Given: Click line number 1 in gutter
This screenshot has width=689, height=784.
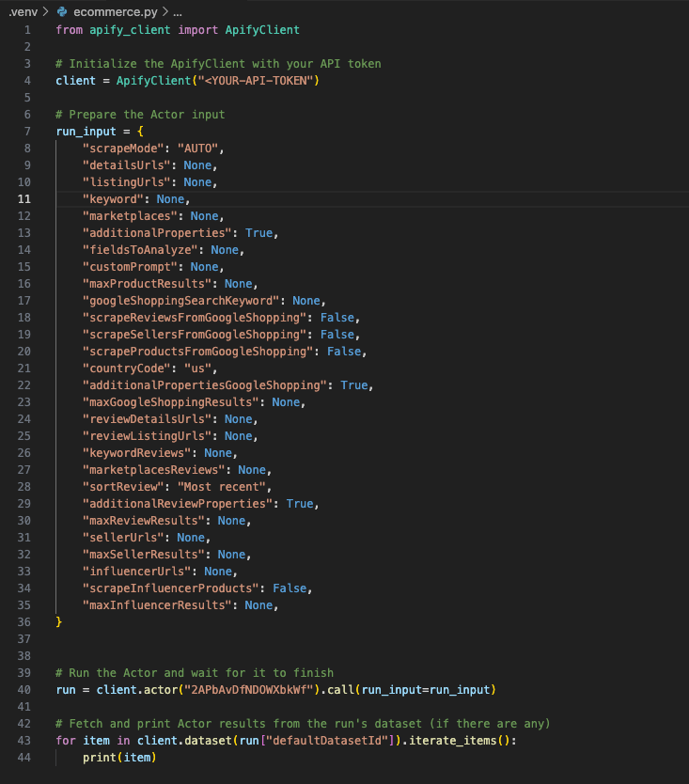Looking at the screenshot, I should pos(27,30).
